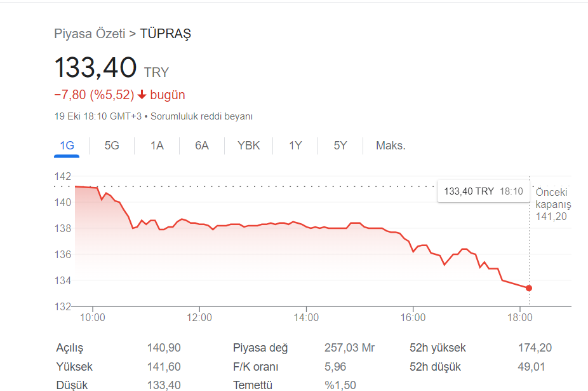
Task: Switch to the 1Y yearly view
Action: (x=295, y=145)
